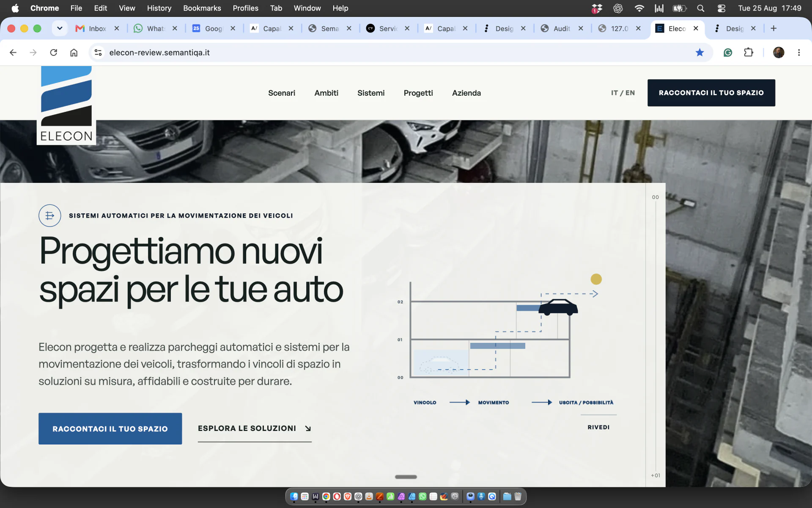Open the Grammarly extension icon
This screenshot has height=508, width=812.
pyautogui.click(x=728, y=52)
